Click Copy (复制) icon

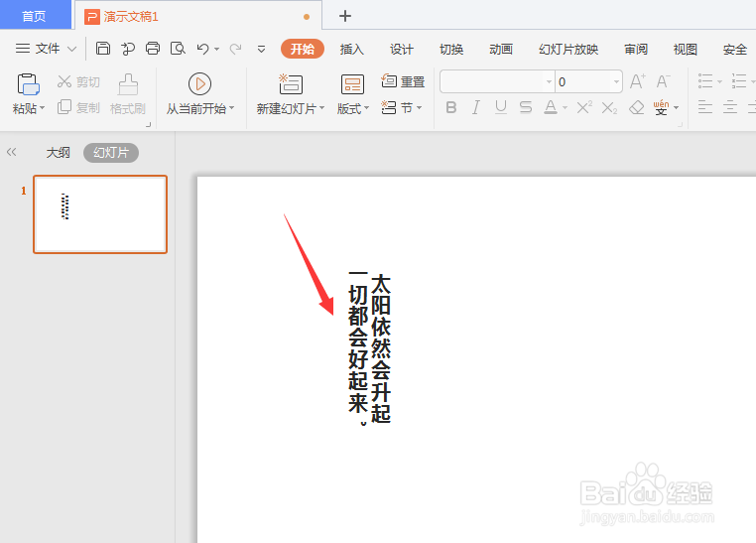[64, 107]
